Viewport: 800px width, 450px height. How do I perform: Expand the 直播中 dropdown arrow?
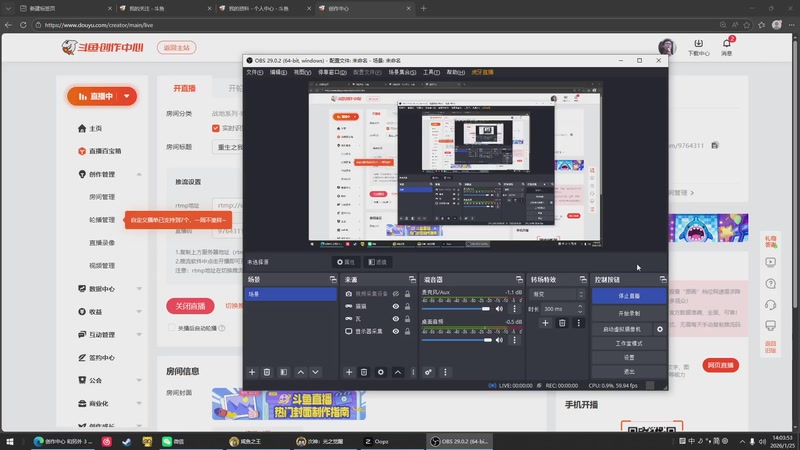[127, 96]
